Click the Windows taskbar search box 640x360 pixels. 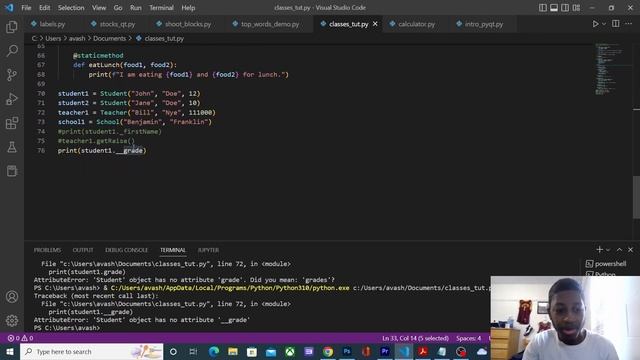[91, 351]
